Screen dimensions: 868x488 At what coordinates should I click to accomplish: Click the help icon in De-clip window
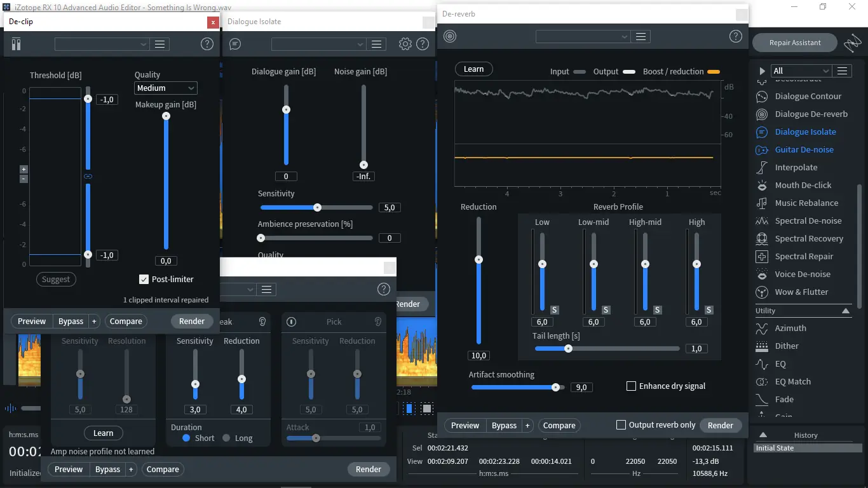[207, 44]
